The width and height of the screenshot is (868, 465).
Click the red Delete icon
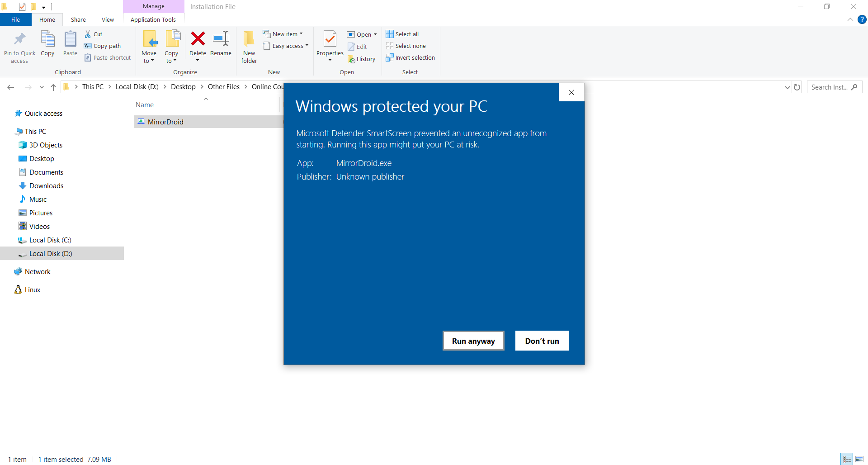198,39
